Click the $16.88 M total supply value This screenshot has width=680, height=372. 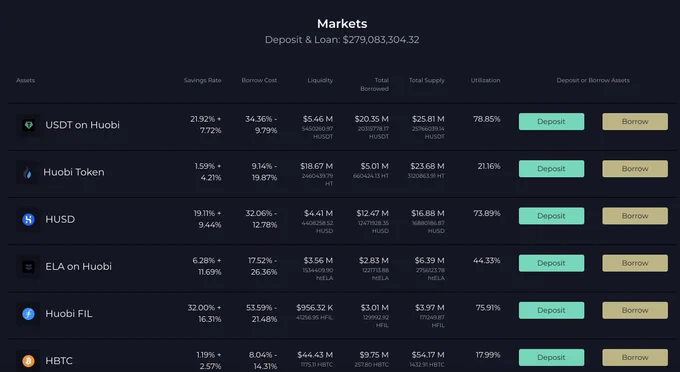tap(428, 213)
